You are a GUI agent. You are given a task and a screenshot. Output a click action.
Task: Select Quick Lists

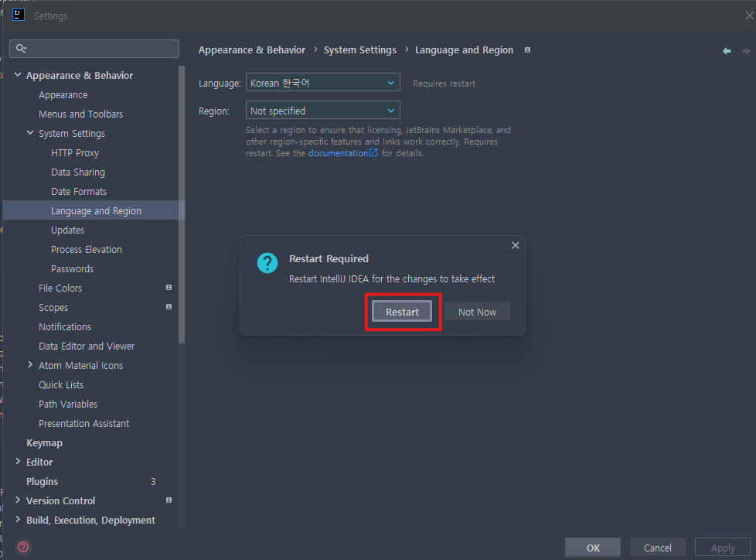point(61,384)
